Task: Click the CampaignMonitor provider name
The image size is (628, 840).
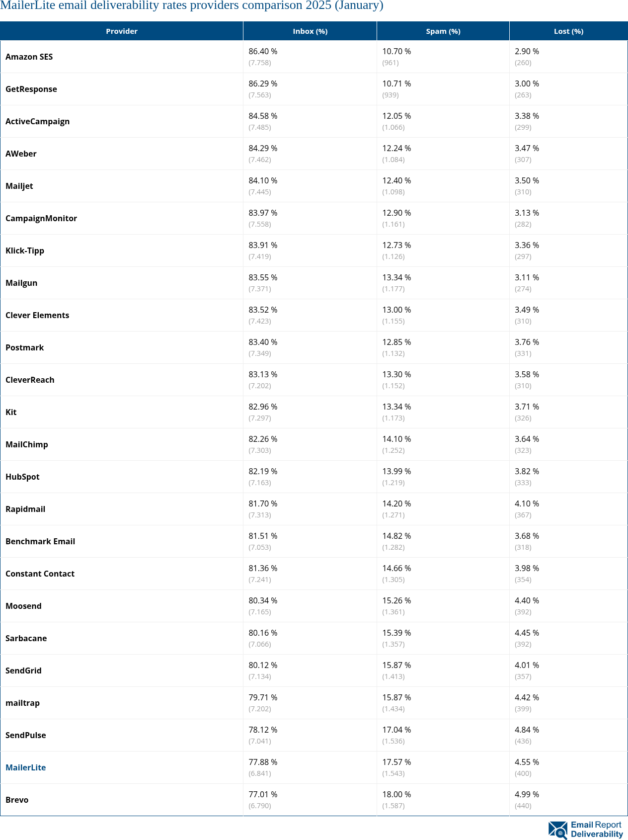Action: (x=41, y=218)
